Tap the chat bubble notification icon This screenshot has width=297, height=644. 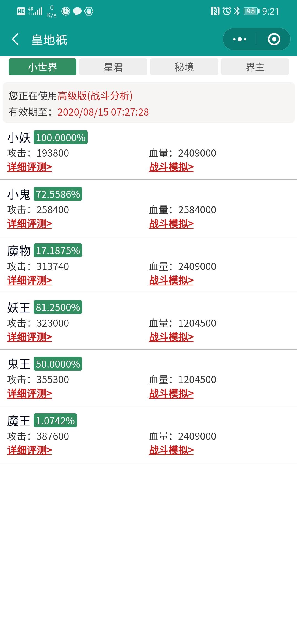77,11
